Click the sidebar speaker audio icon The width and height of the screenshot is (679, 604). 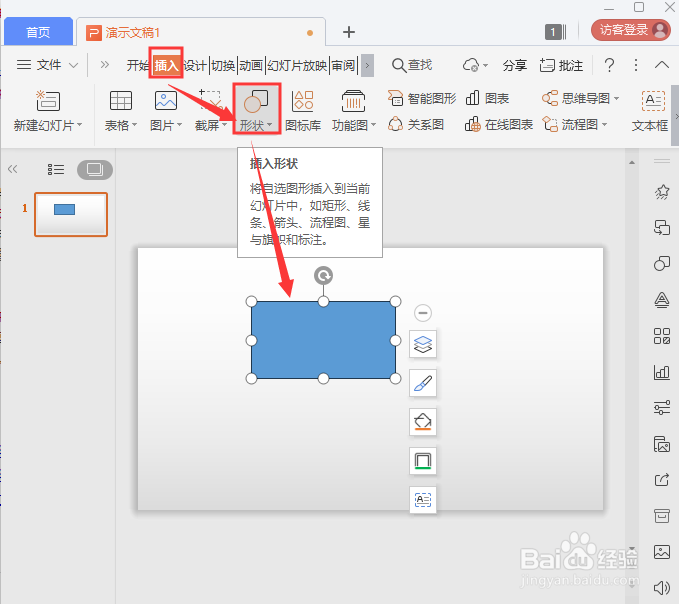coord(662,588)
